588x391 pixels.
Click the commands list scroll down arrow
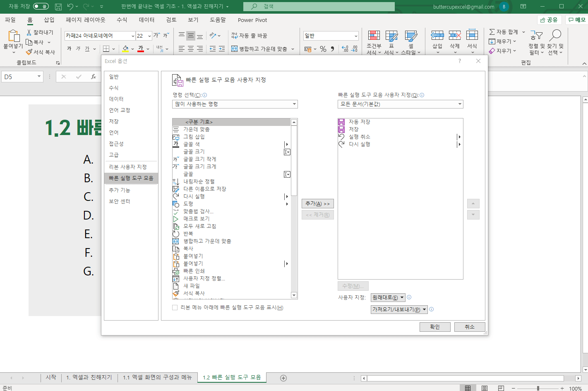coord(294,295)
